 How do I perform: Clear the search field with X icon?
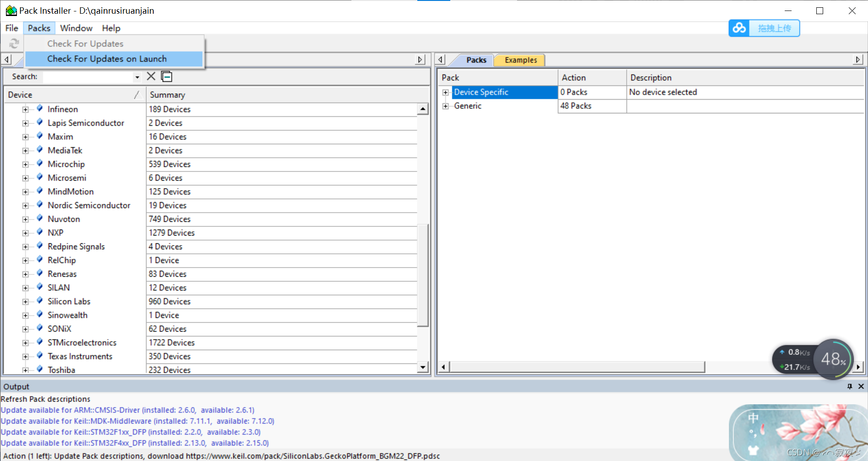tap(151, 76)
